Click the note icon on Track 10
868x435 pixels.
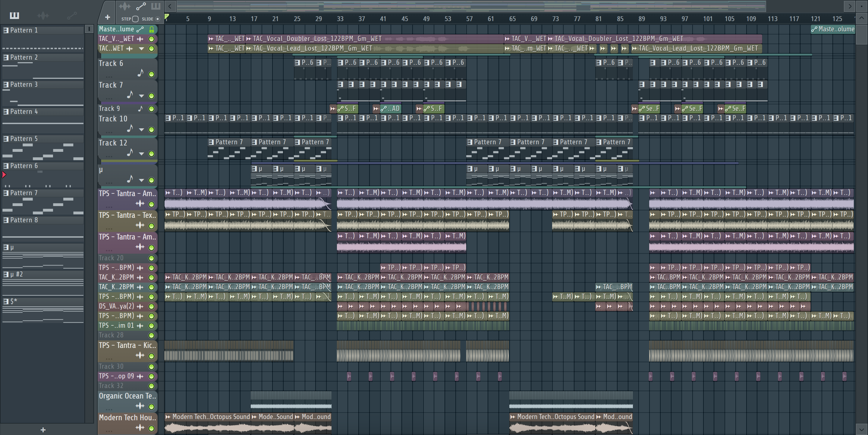click(x=130, y=129)
